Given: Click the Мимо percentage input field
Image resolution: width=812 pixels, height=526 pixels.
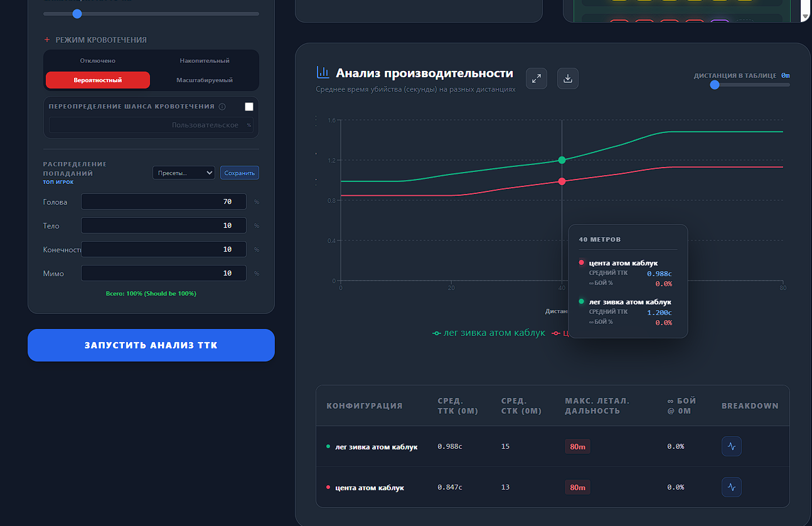Looking at the screenshot, I should click(x=164, y=273).
